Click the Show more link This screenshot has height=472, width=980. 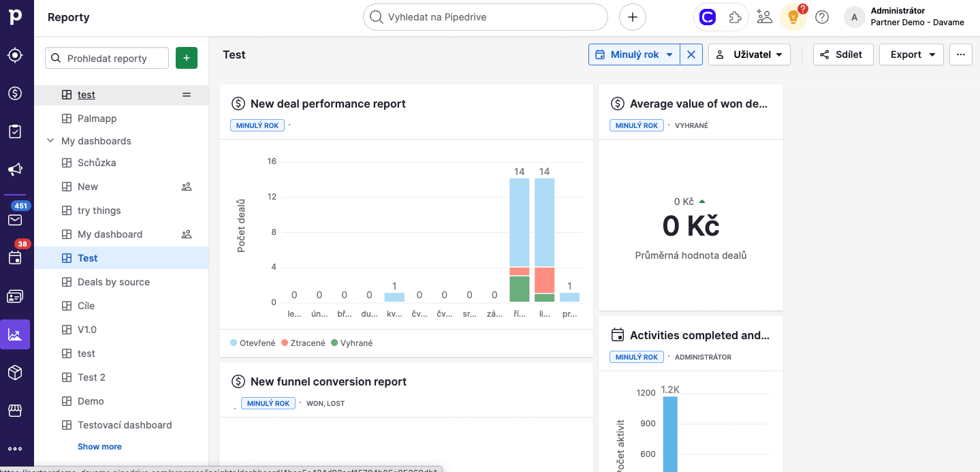point(99,447)
